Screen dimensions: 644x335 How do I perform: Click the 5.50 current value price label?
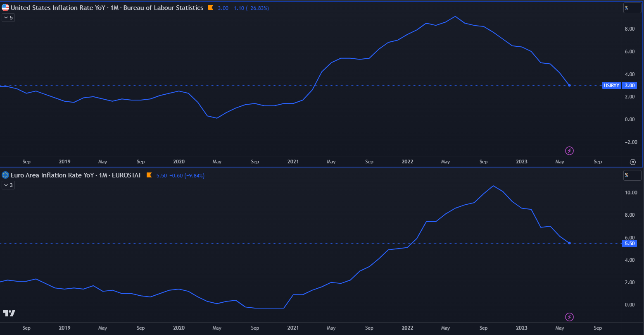tap(630, 244)
